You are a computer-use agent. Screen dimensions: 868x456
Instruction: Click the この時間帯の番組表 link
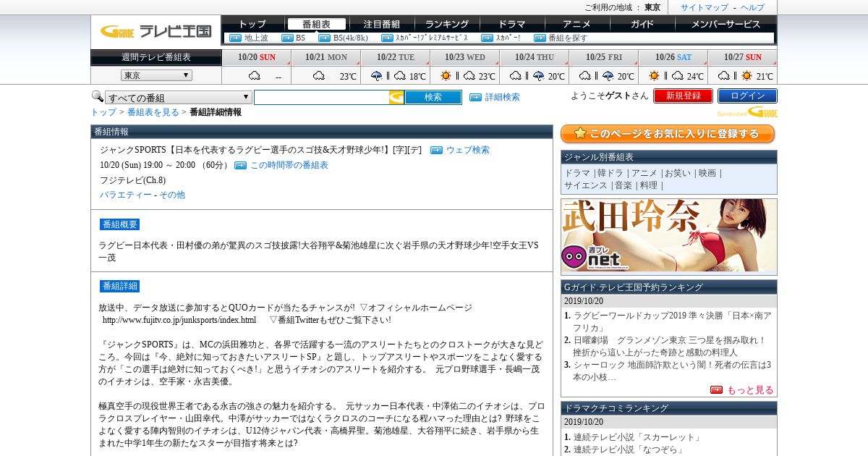(289, 165)
